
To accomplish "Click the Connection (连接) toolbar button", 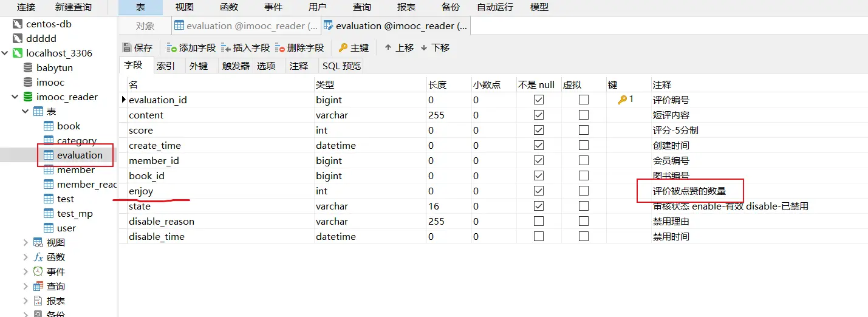I will coord(26,7).
